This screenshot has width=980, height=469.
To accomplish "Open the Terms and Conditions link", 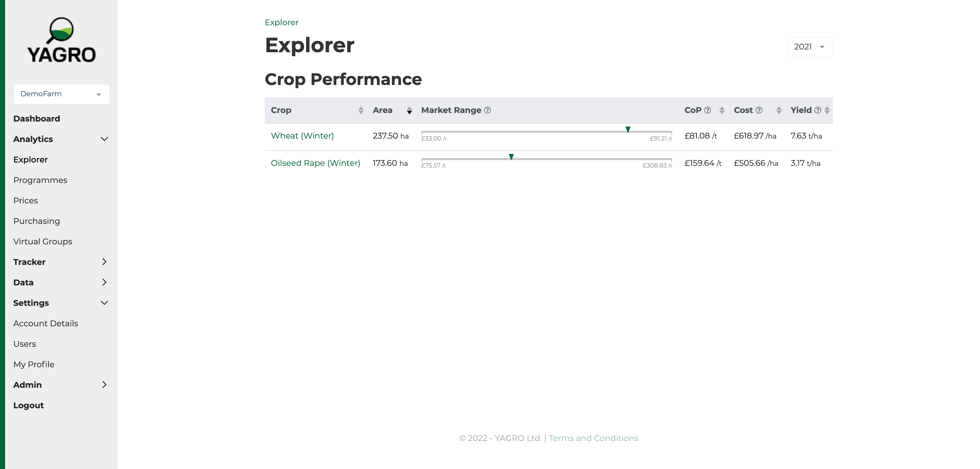I will [593, 438].
